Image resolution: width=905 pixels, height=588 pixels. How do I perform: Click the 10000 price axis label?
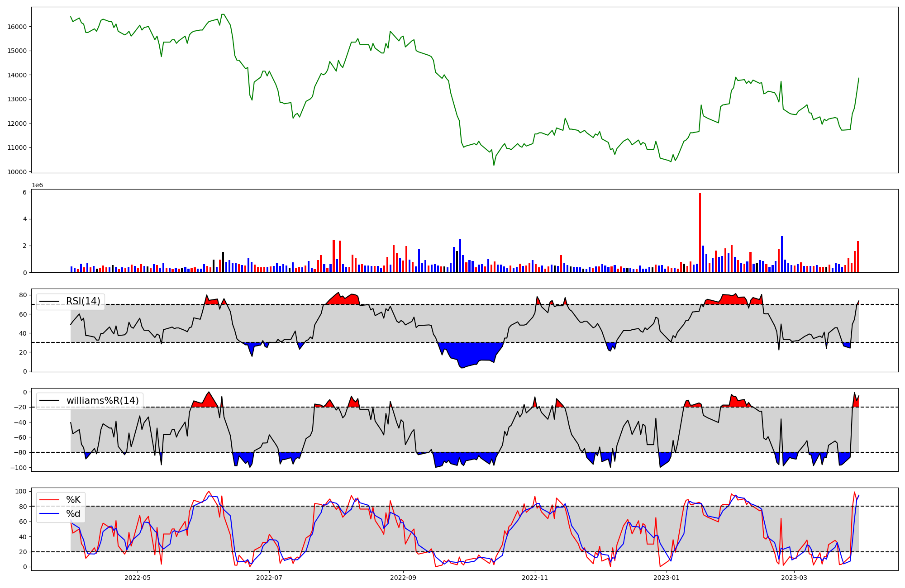[x=17, y=172]
